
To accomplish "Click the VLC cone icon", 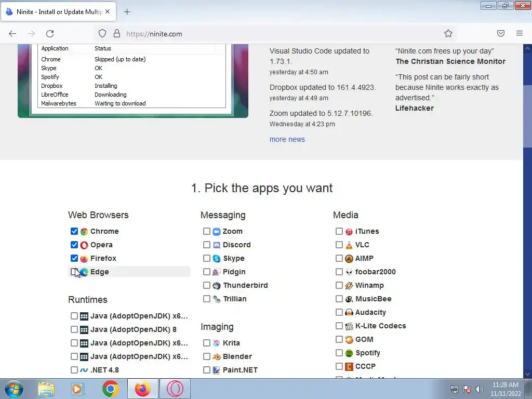I will coord(349,245).
